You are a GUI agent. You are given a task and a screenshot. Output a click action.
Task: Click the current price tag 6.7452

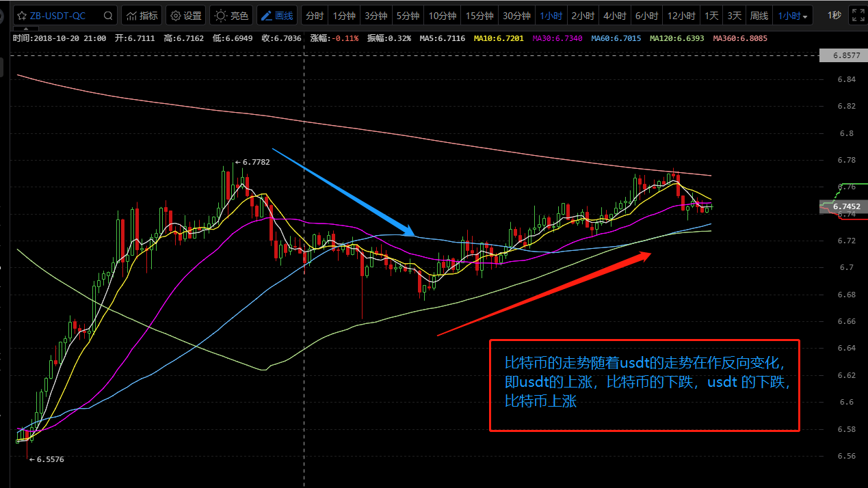[x=843, y=205]
